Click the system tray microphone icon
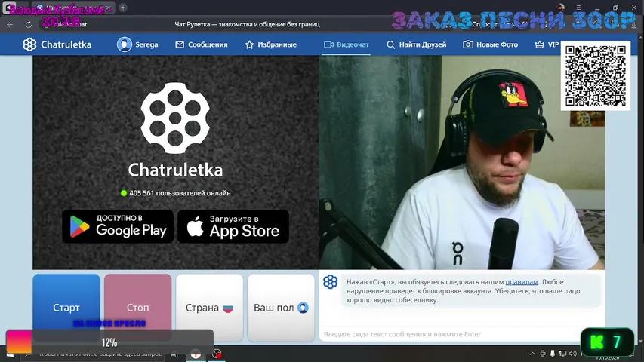The height and width of the screenshot is (362, 644). [553, 354]
